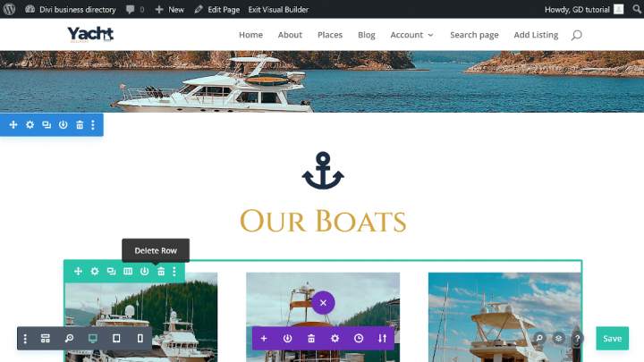Toggle tablet preview mode
This screenshot has width=644, height=362.
coord(116,338)
